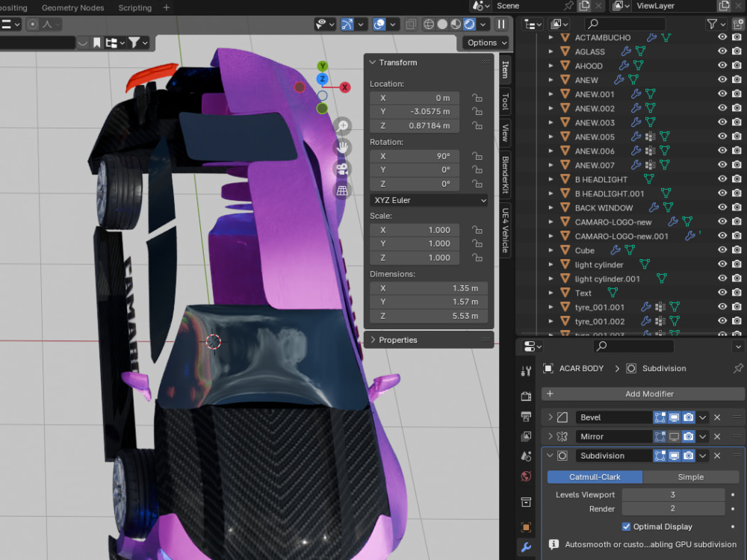Image resolution: width=747 pixels, height=560 pixels.
Task: Toggle Subdivision modifier render display
Action: 689,455
